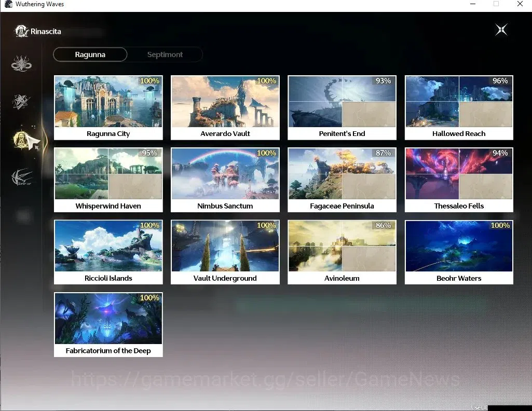
Task: Open the Beohr Waters area card
Action: (x=459, y=252)
